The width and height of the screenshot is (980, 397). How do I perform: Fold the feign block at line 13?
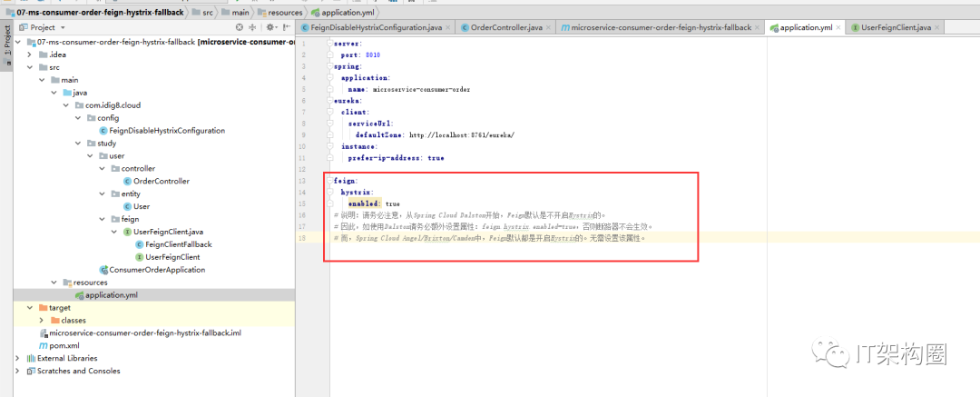click(329, 181)
